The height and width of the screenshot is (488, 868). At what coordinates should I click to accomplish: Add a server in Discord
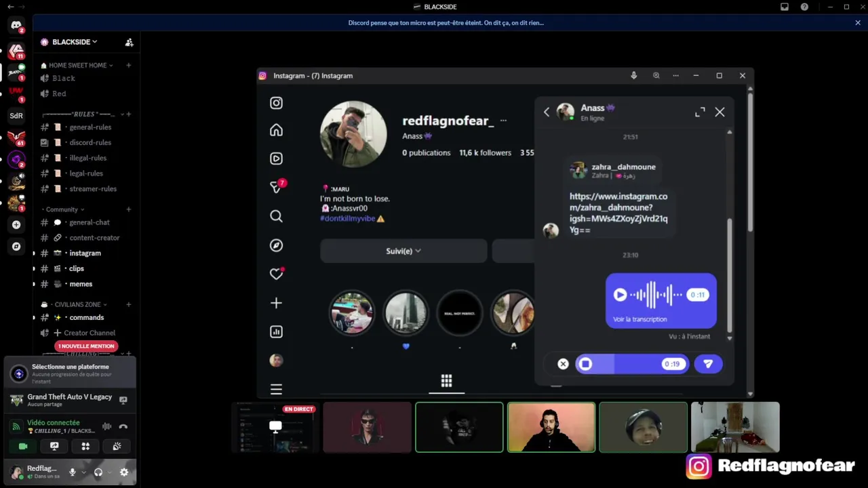[16, 224]
